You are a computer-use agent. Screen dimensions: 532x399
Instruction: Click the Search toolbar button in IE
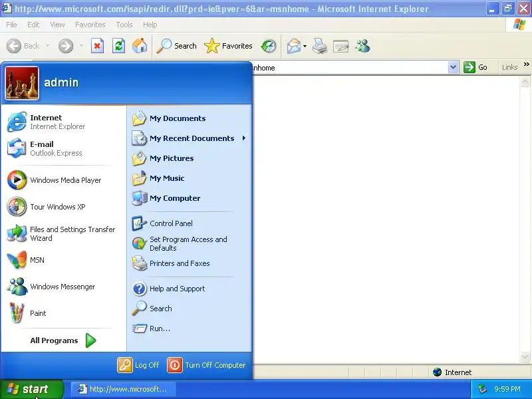coord(176,46)
